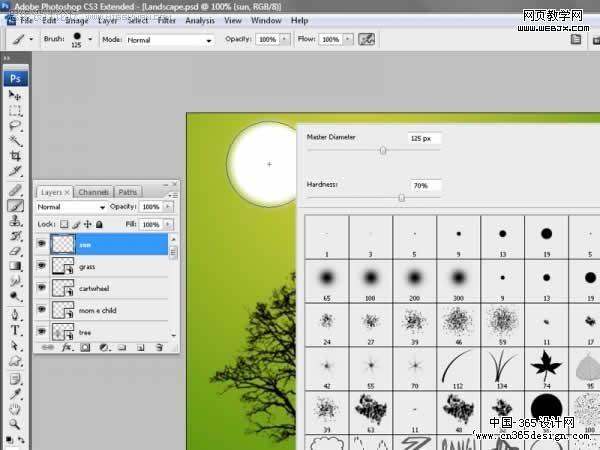Hide the tree layer
600x450 pixels.
pyautogui.click(x=42, y=331)
